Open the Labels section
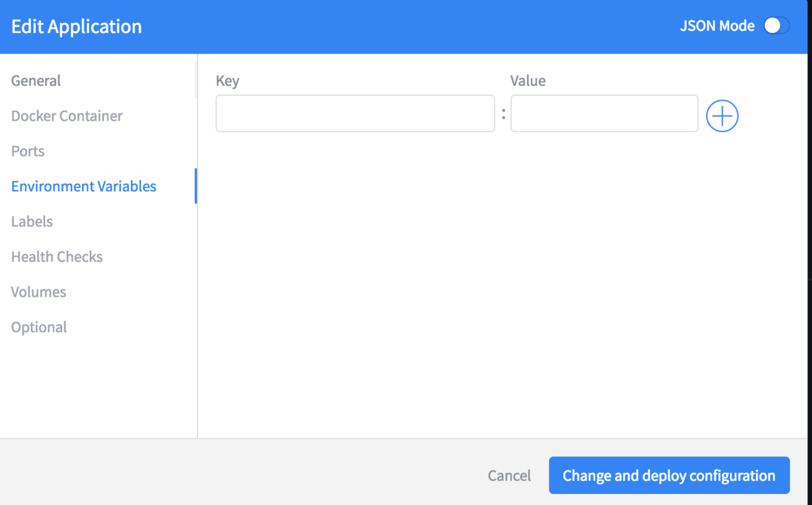 pos(32,221)
